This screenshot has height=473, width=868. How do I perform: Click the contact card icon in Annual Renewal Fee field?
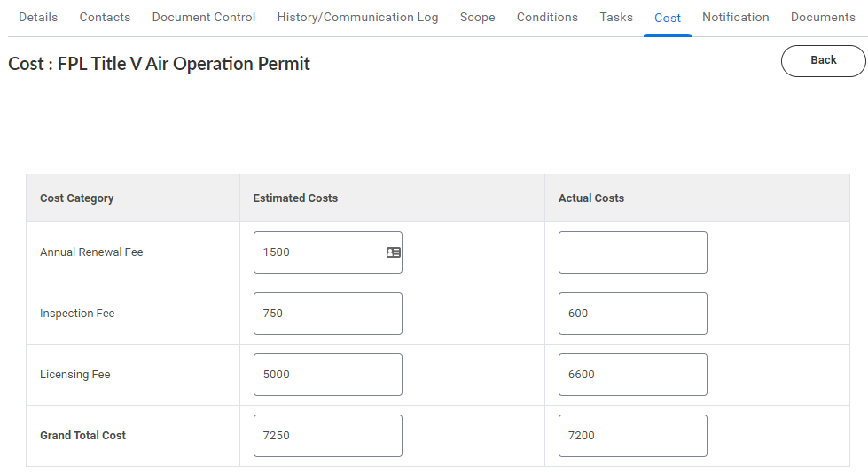click(394, 252)
